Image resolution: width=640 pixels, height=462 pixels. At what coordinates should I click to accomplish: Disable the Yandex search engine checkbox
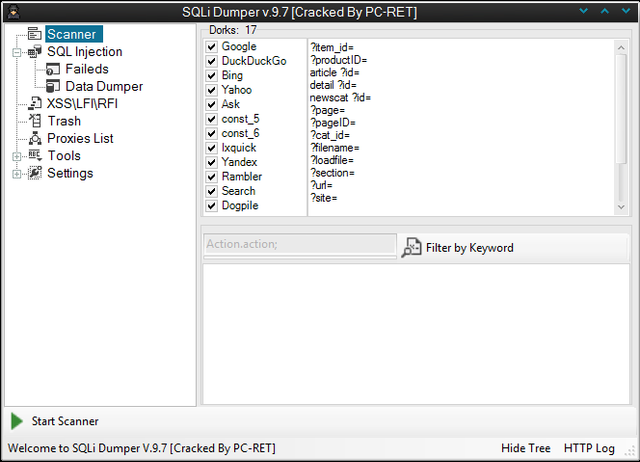pos(211,162)
